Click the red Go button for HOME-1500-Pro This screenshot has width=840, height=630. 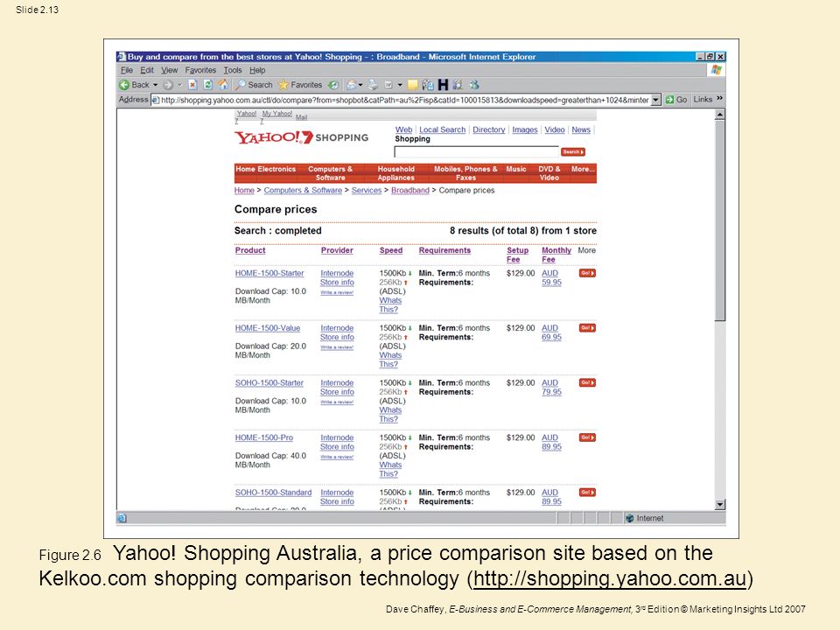[x=587, y=437]
